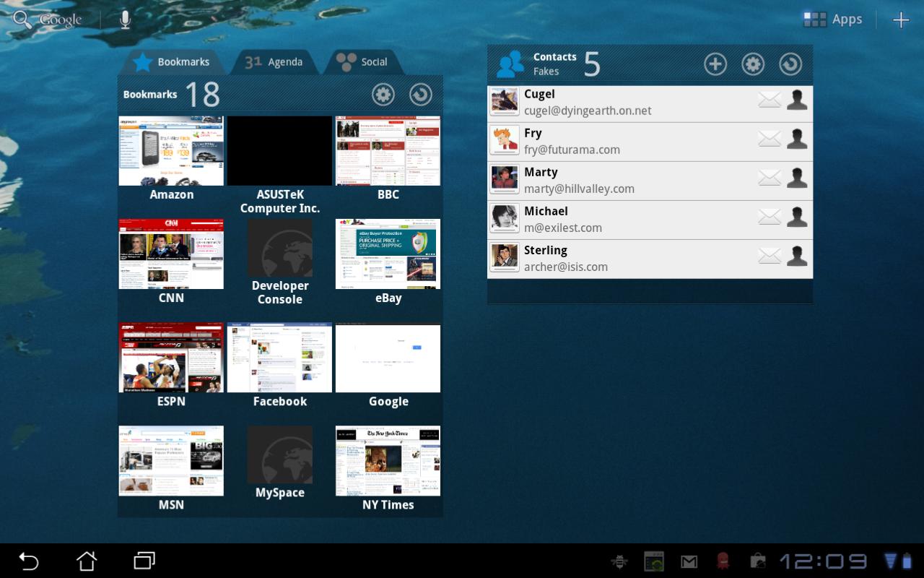Select fry@futurama.com email text

click(572, 150)
